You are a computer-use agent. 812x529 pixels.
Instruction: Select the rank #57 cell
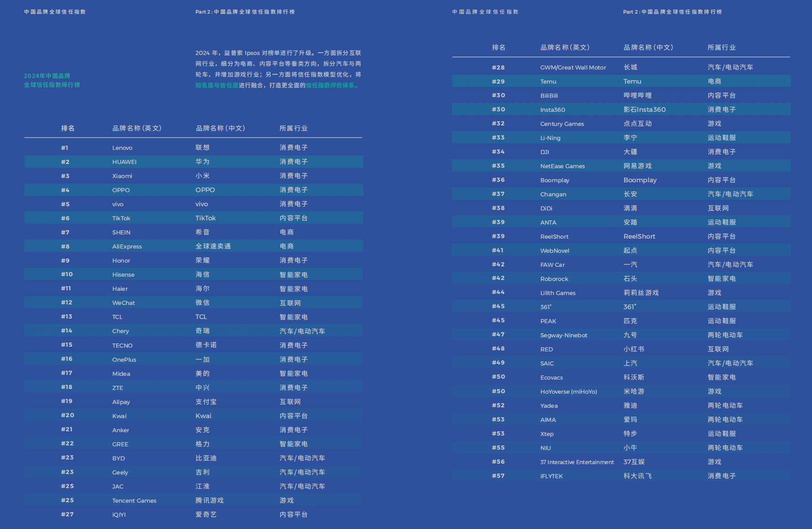tap(498, 476)
